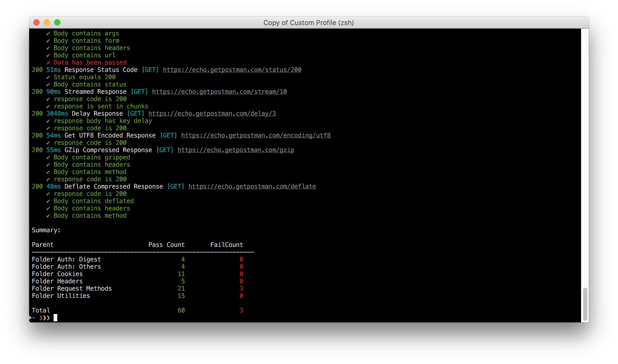Click the 'Body contains gzipped' line
The width and height of the screenshot is (618, 364).
88,157
